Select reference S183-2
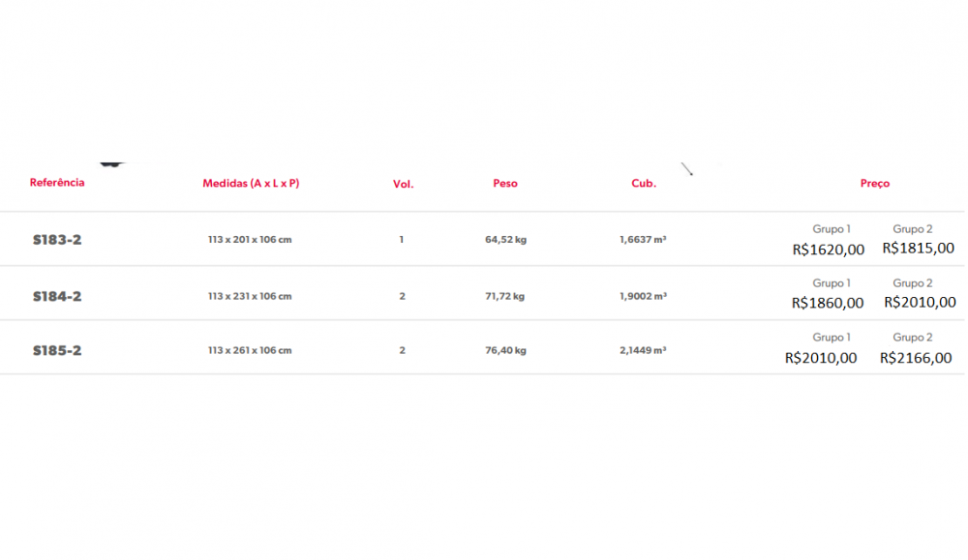The height and width of the screenshot is (560, 968). [57, 240]
